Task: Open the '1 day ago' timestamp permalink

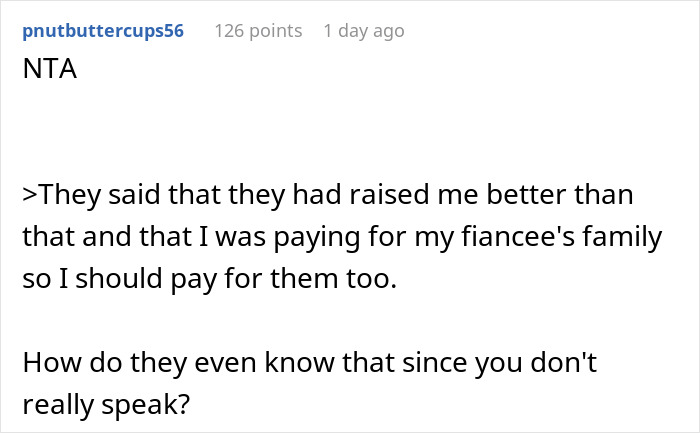Action: pos(364,31)
